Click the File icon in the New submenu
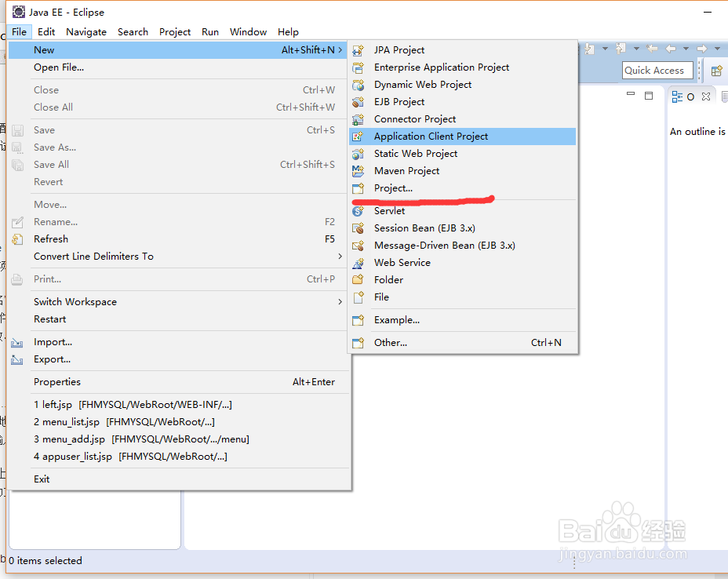 click(358, 297)
